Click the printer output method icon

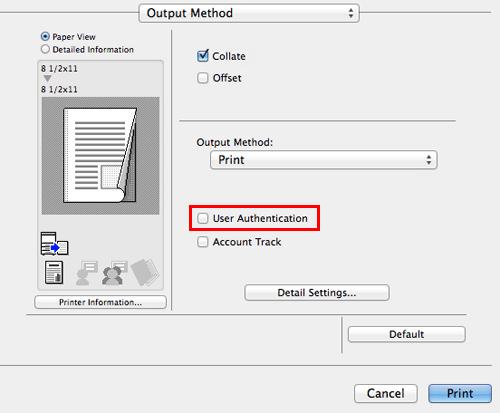tap(55, 244)
